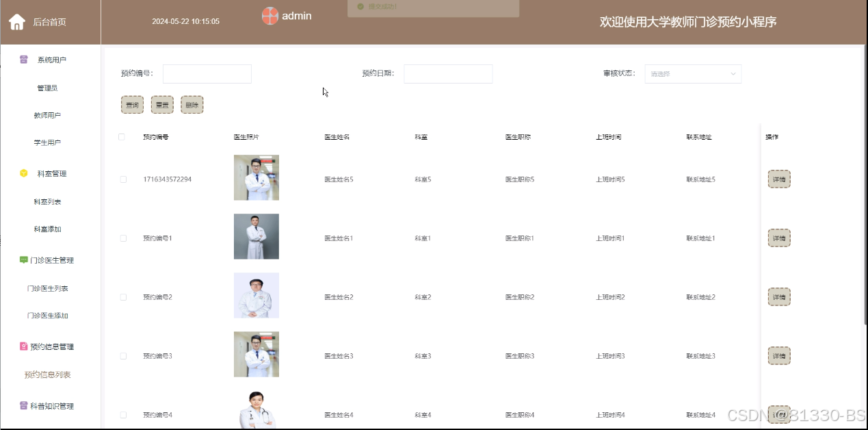Click the doctor photo in 医生姓名1 row
Image resolution: width=868 pixels, height=430 pixels.
click(x=257, y=236)
